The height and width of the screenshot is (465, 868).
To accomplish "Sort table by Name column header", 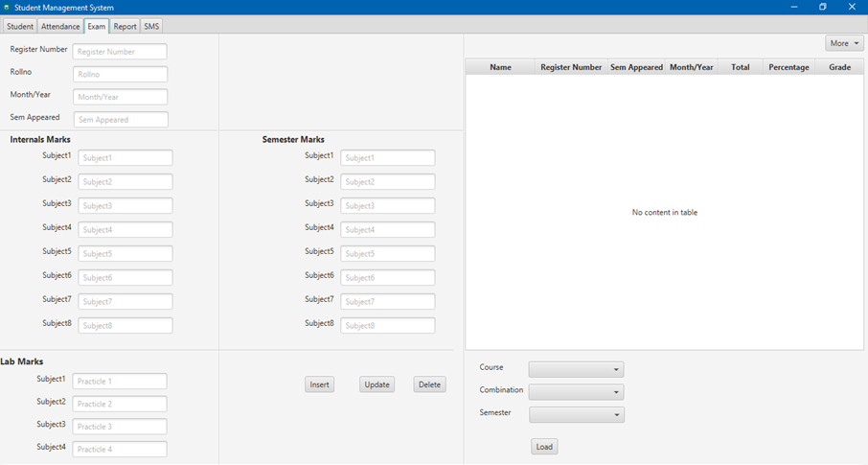I will [500, 67].
